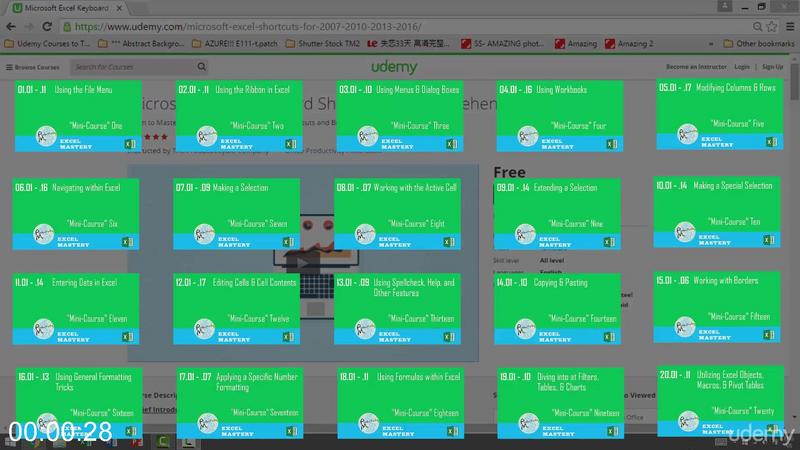Open the Le Chinese-titled bookmark

click(408, 44)
